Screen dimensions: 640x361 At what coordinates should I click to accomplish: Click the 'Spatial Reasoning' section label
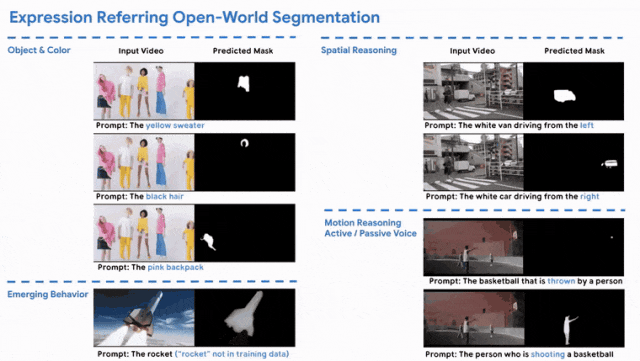coord(359,50)
